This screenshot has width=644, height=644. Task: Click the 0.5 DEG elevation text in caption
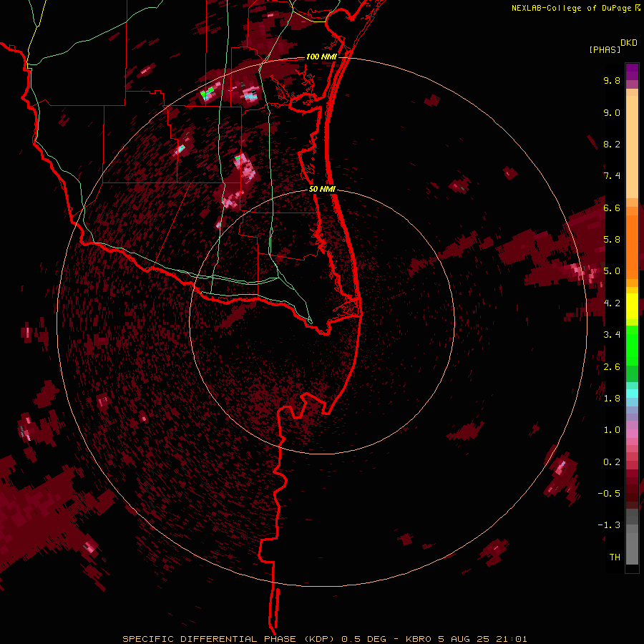coord(364,639)
